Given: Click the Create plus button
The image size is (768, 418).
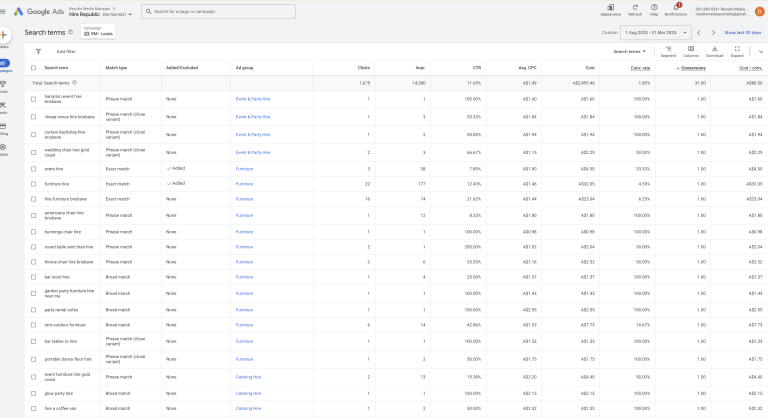Looking at the screenshot, I should pos(4,35).
